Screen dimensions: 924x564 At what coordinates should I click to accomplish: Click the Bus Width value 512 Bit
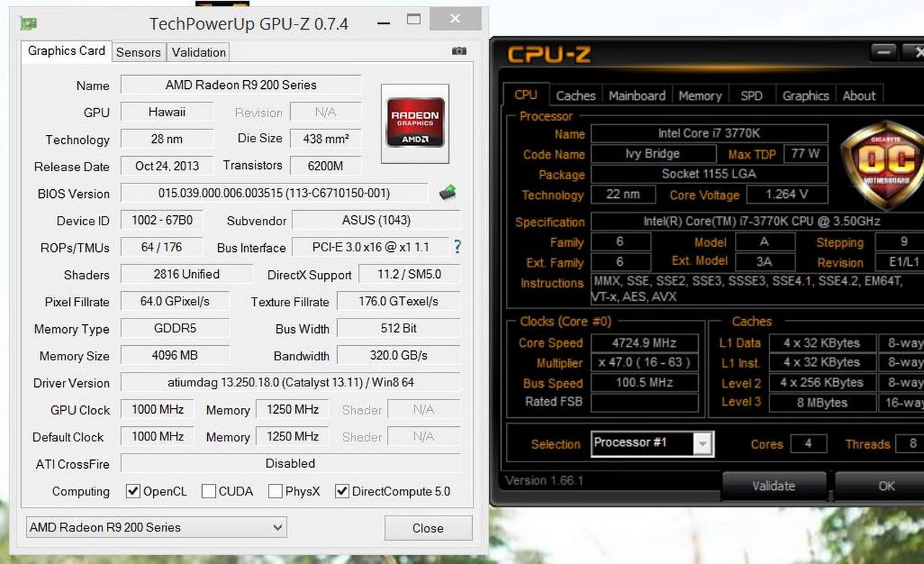click(x=398, y=328)
